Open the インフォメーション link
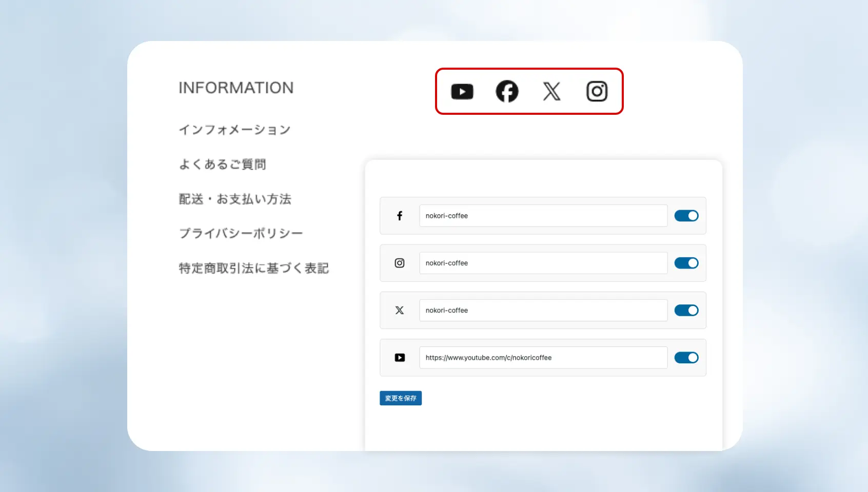 [235, 130]
